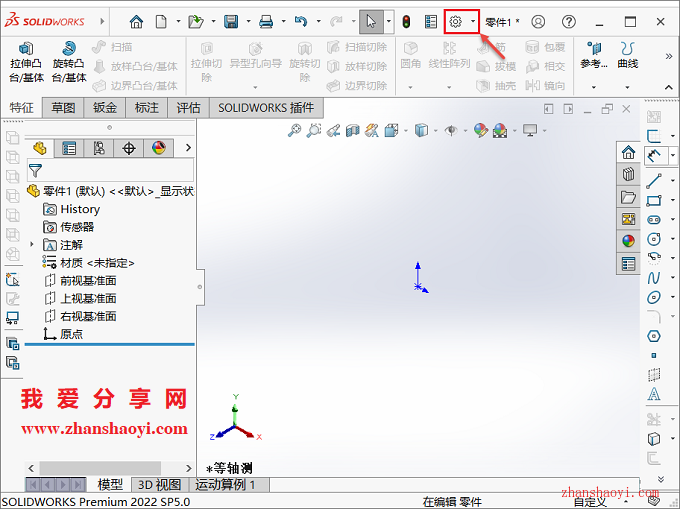Select 原点 origin in feature tree
This screenshot has height=509, width=680.
pos(63,334)
